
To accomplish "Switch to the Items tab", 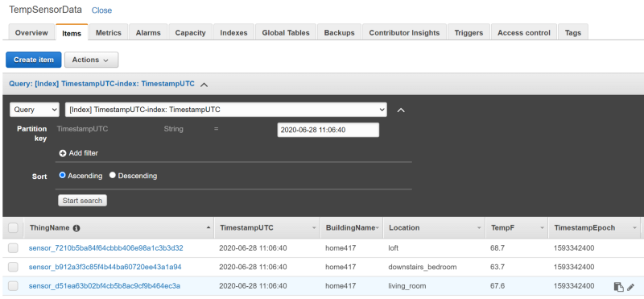I will pyautogui.click(x=72, y=33).
